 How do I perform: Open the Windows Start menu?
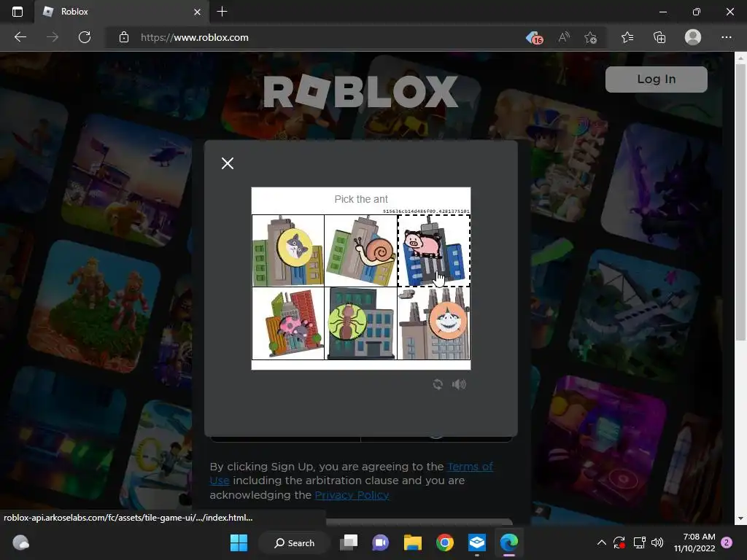tap(239, 542)
